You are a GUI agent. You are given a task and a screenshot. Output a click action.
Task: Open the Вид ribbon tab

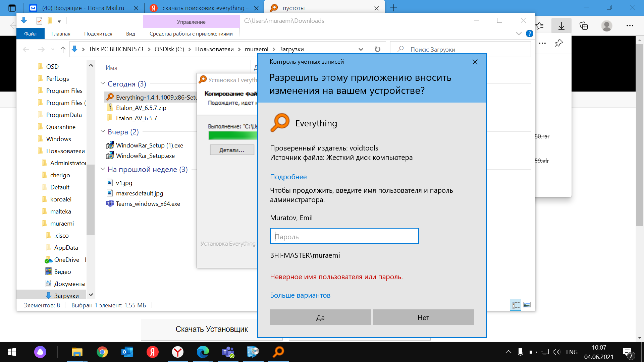(130, 34)
